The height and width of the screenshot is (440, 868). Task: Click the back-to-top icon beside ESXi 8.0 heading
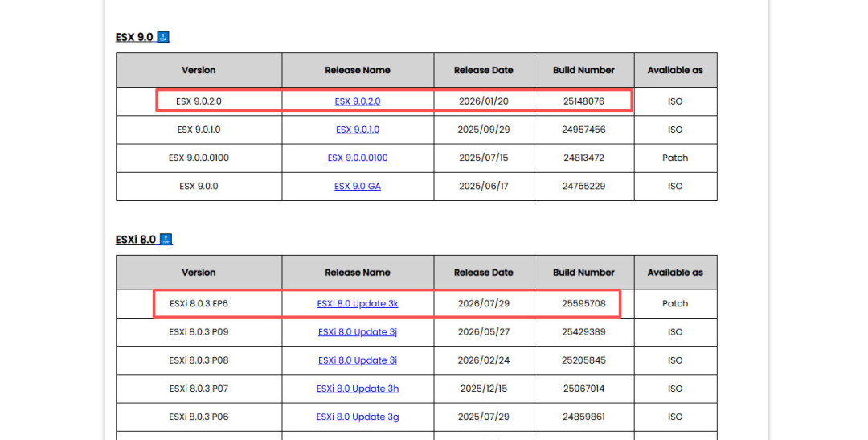pos(166,240)
